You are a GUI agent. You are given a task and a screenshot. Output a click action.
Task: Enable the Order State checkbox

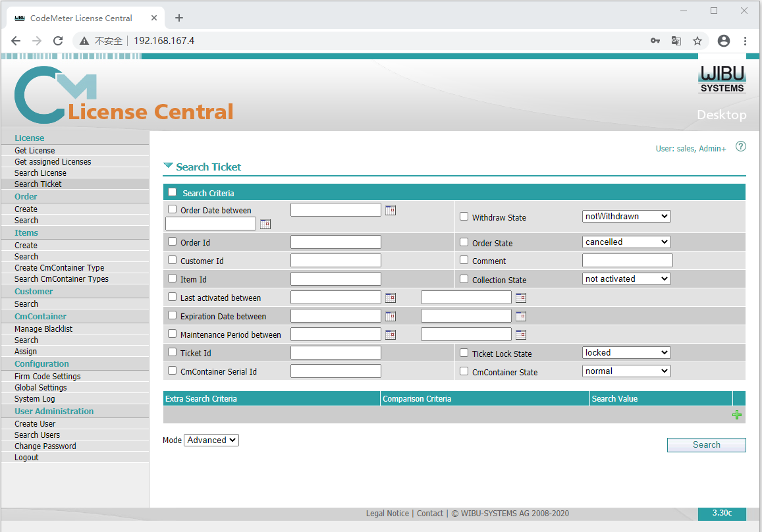tap(464, 242)
